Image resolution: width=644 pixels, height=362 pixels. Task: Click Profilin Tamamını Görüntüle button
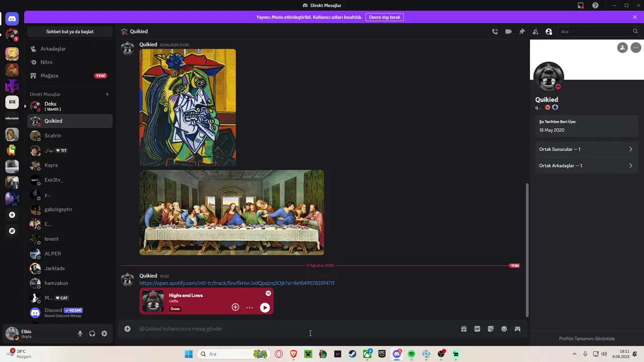(587, 338)
